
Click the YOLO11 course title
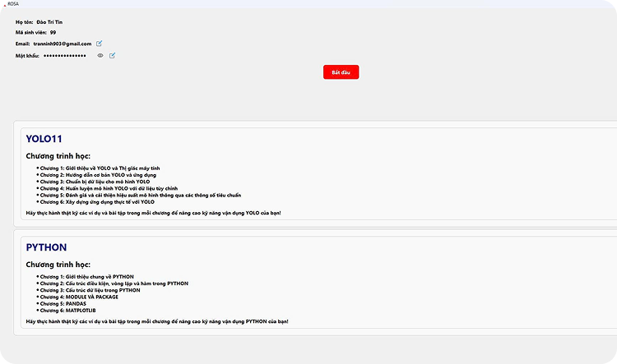point(44,139)
